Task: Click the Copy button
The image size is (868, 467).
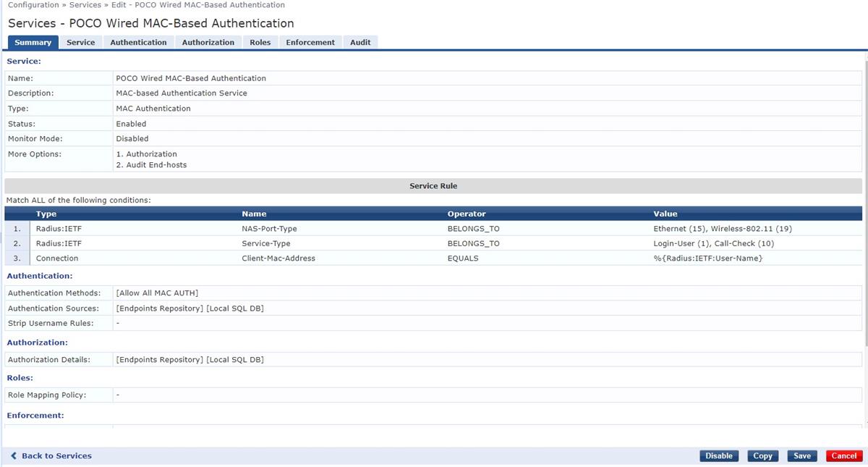Action: (x=763, y=456)
